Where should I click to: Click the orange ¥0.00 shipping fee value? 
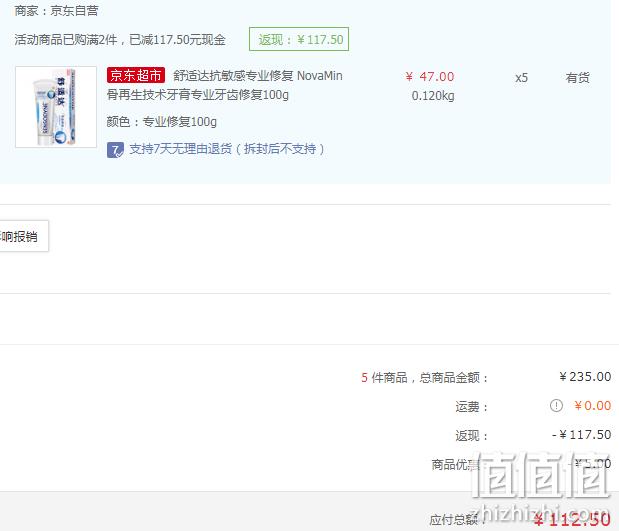coord(593,405)
